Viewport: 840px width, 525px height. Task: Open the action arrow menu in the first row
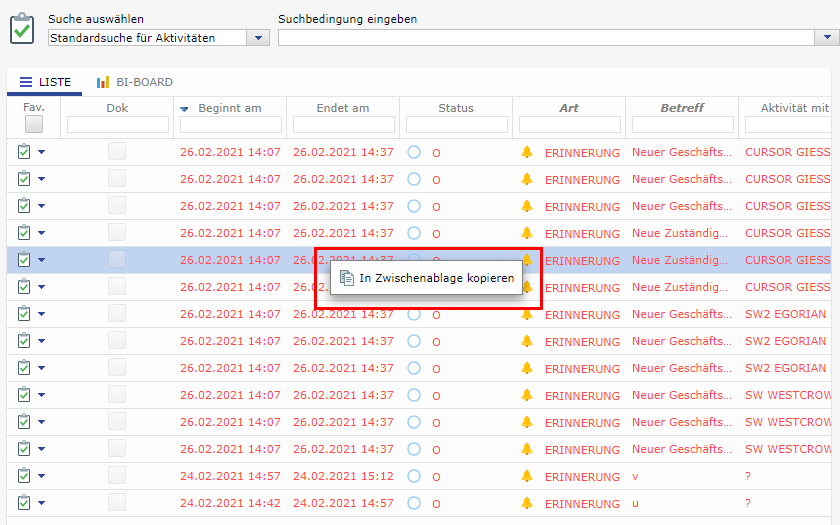click(x=42, y=152)
